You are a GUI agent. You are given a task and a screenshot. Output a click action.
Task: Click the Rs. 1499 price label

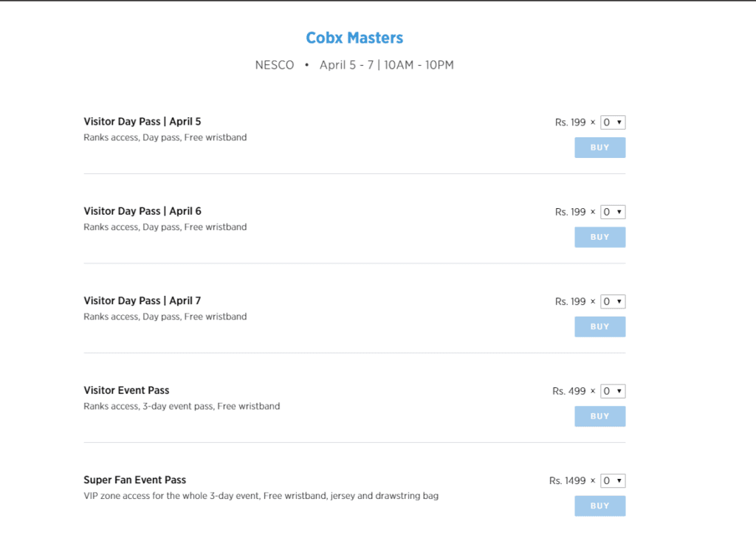[567, 481]
